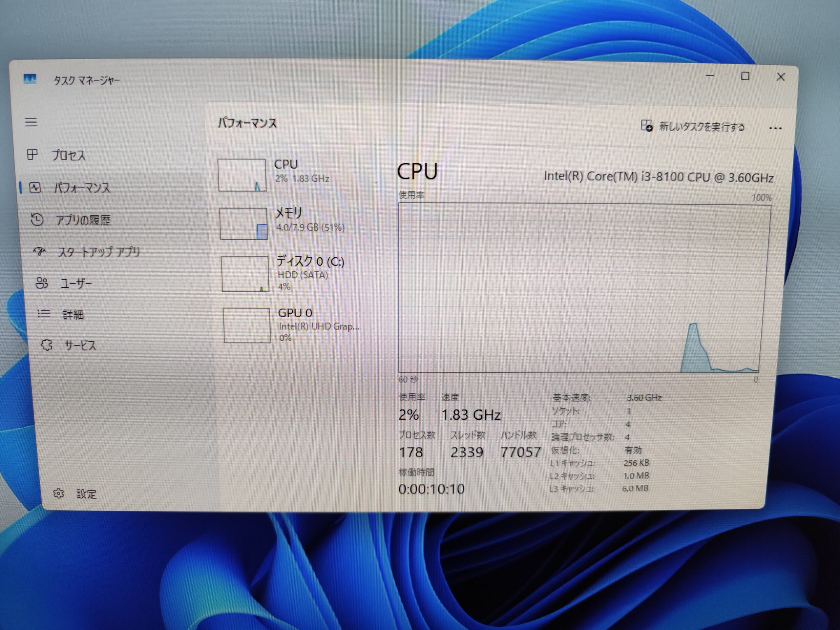The image size is (840, 630).
Task: Select HDD (SATA) disk entry text
Action: 303,275
